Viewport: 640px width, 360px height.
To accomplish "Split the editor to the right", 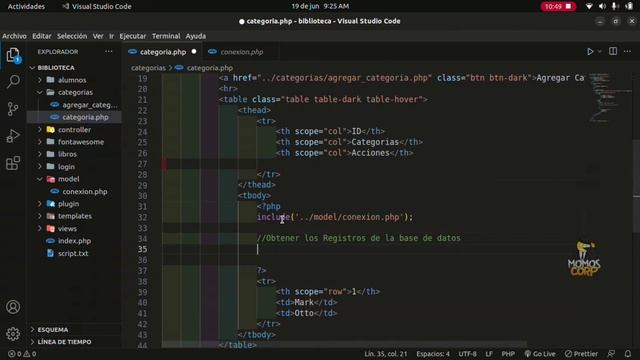I will coord(613,51).
